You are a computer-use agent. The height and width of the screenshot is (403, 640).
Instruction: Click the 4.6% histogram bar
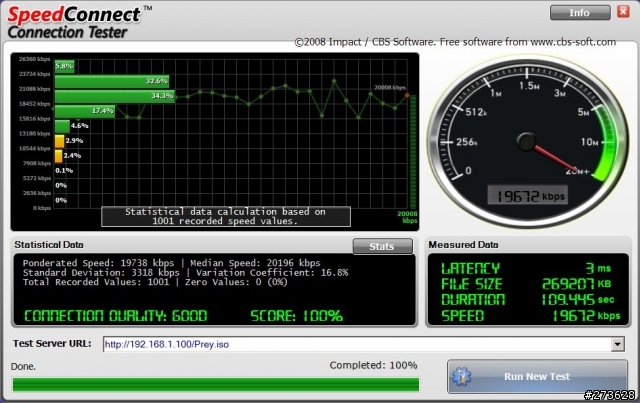pyautogui.click(x=62, y=126)
